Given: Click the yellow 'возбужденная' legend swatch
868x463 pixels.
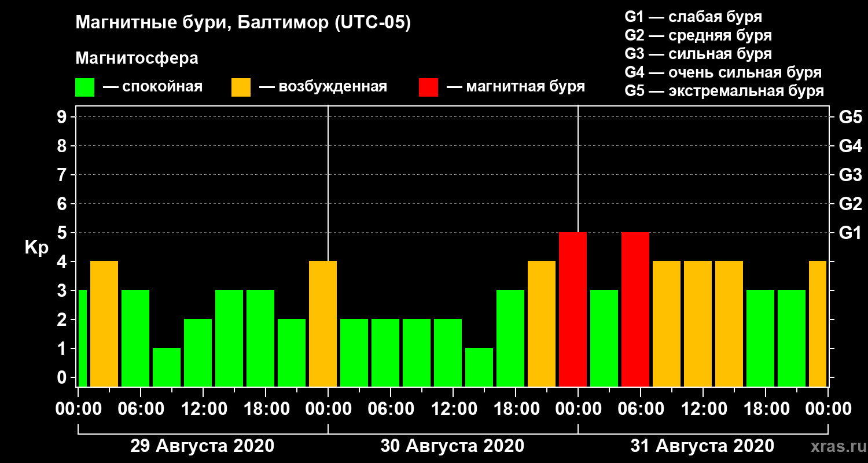Looking at the screenshot, I should click(241, 87).
